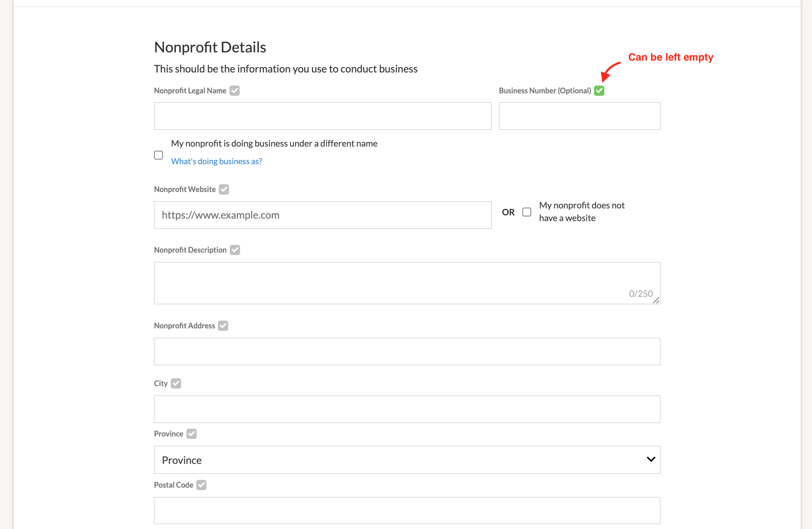Click the City input field
Image resolution: width=812 pixels, height=529 pixels.
tap(407, 409)
